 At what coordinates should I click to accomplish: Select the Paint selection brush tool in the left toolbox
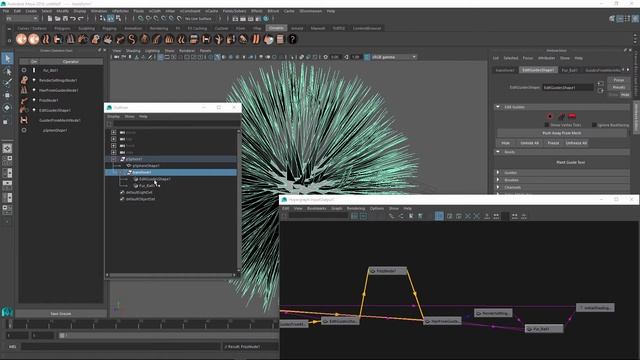click(x=7, y=83)
